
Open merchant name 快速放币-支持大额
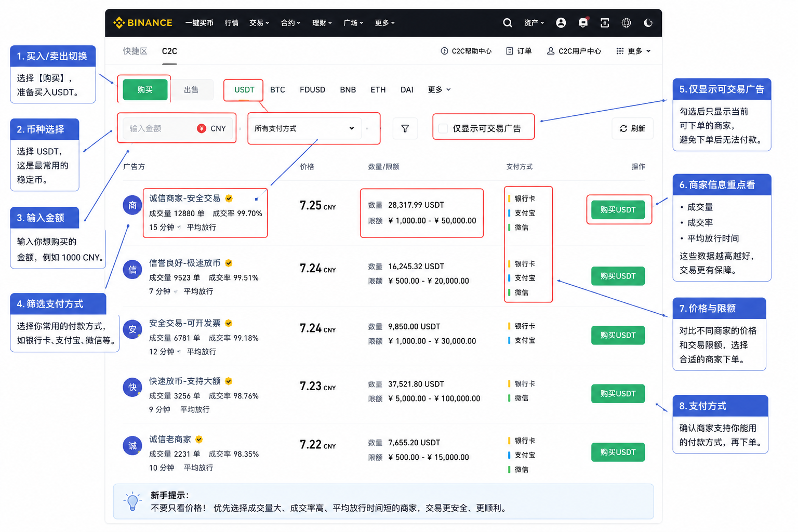(x=185, y=381)
